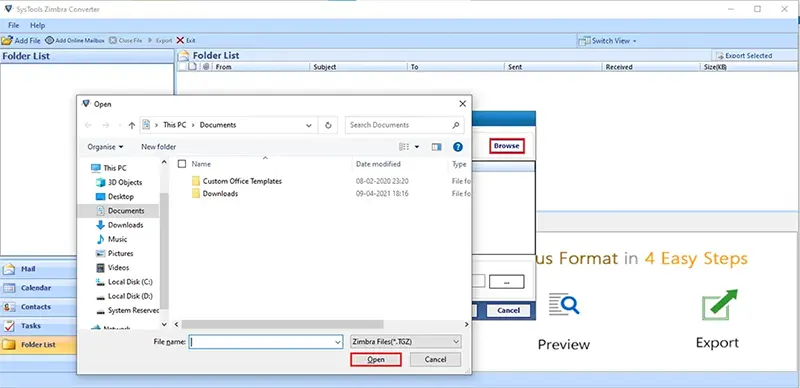The image size is (800, 388).
Task: Go forward in Open dialog navigation
Action: coord(106,125)
